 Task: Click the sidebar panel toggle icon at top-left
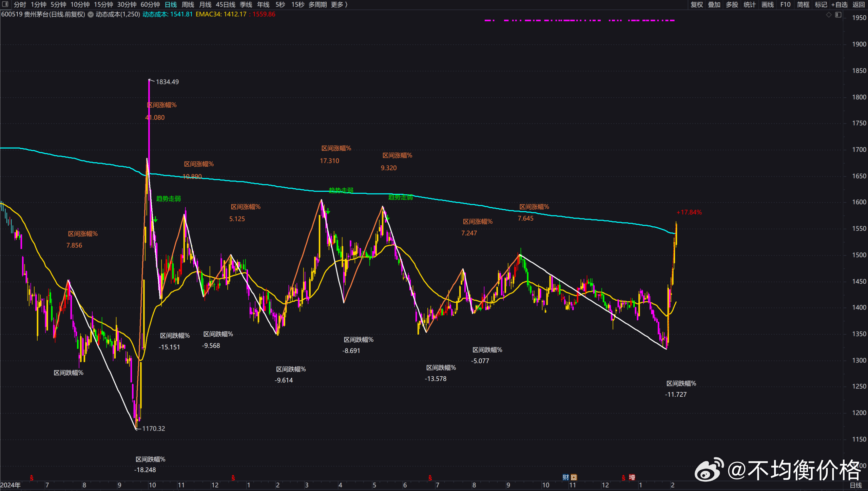click(5, 4)
